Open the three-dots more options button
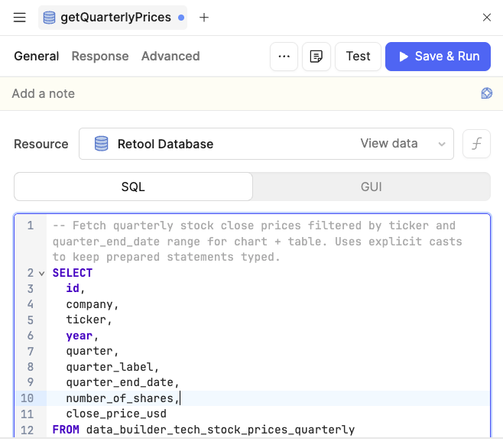 coord(284,57)
